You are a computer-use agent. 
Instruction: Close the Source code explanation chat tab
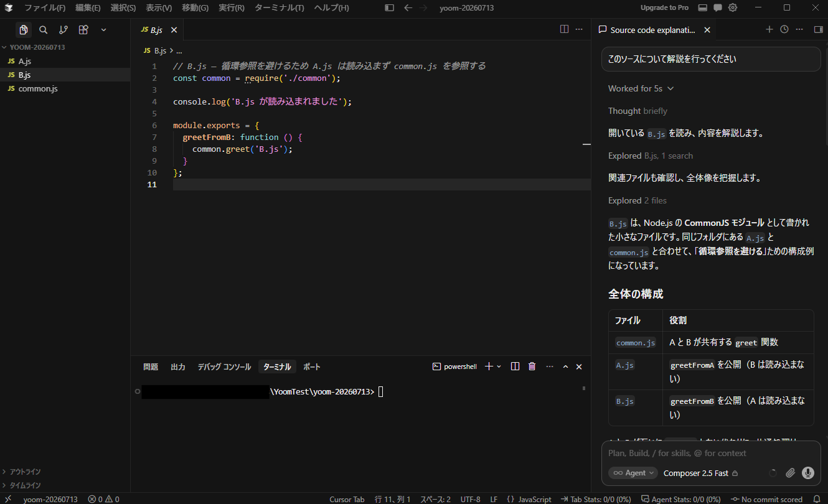tap(707, 30)
